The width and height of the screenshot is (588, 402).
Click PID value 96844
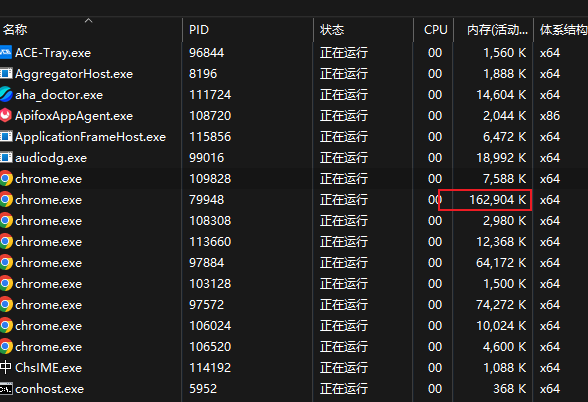(207, 53)
